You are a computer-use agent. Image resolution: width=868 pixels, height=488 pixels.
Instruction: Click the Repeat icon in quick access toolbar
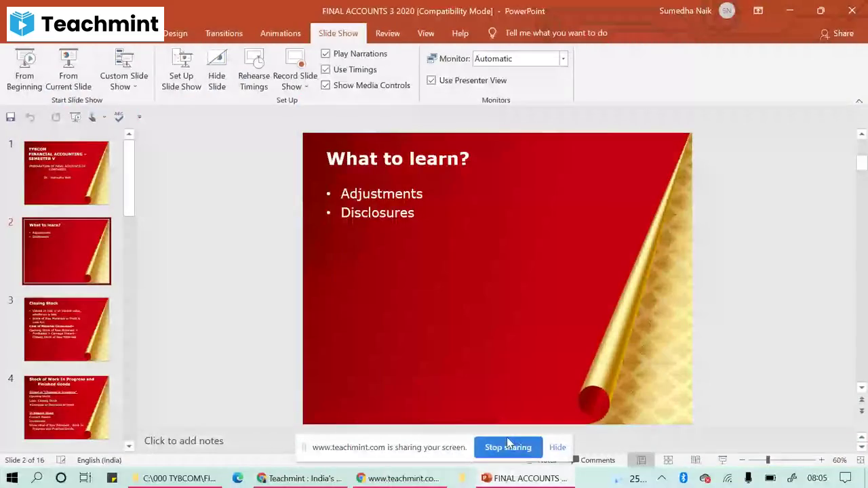56,117
